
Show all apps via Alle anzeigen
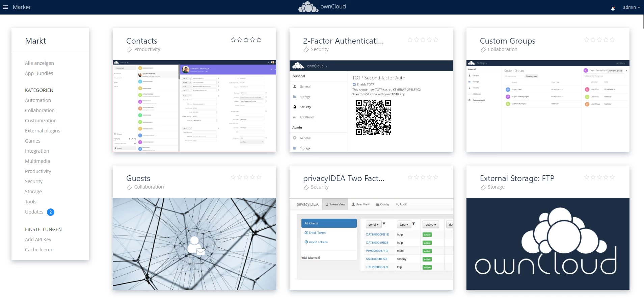coord(39,63)
